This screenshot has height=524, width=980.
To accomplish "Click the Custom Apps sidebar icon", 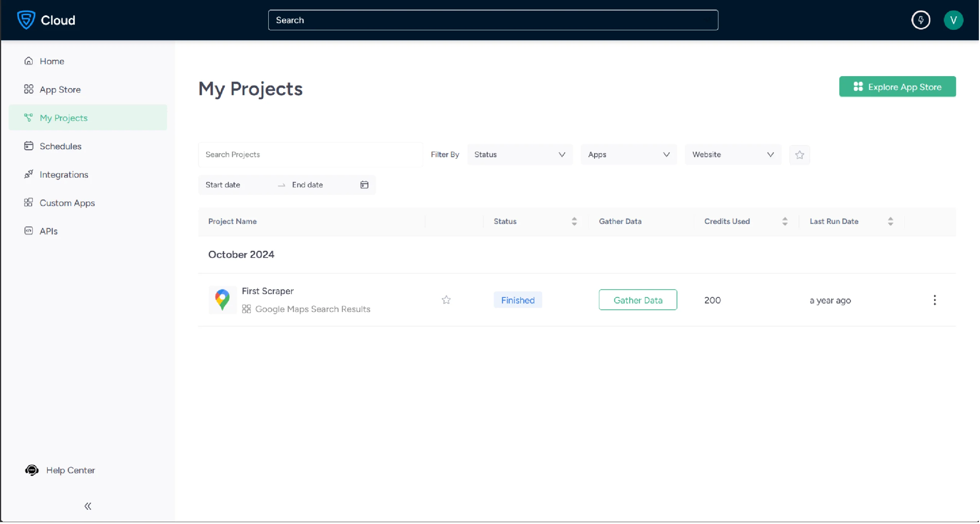I will [29, 202].
